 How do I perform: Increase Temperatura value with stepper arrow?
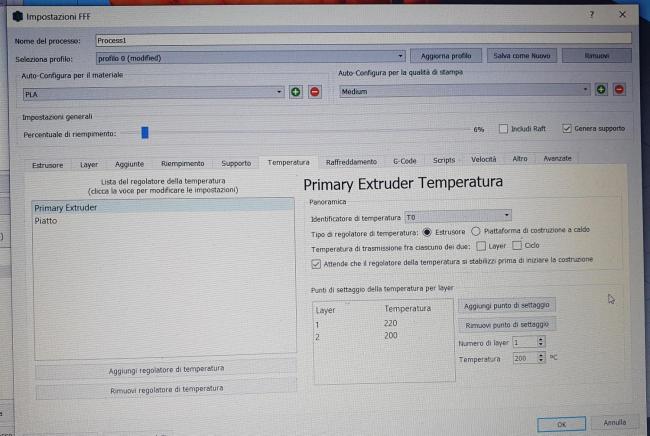[541, 354]
